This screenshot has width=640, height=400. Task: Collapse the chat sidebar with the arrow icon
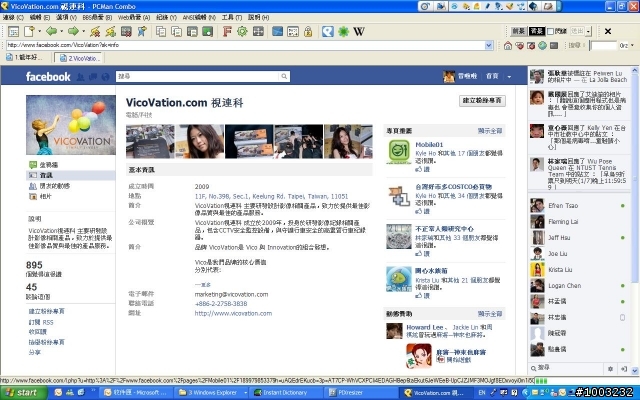coord(624,368)
